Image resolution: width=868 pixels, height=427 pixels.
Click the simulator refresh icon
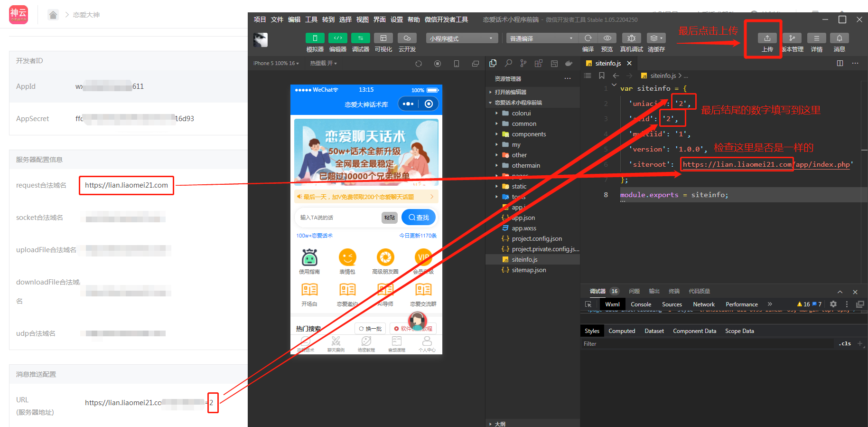pyautogui.click(x=419, y=64)
